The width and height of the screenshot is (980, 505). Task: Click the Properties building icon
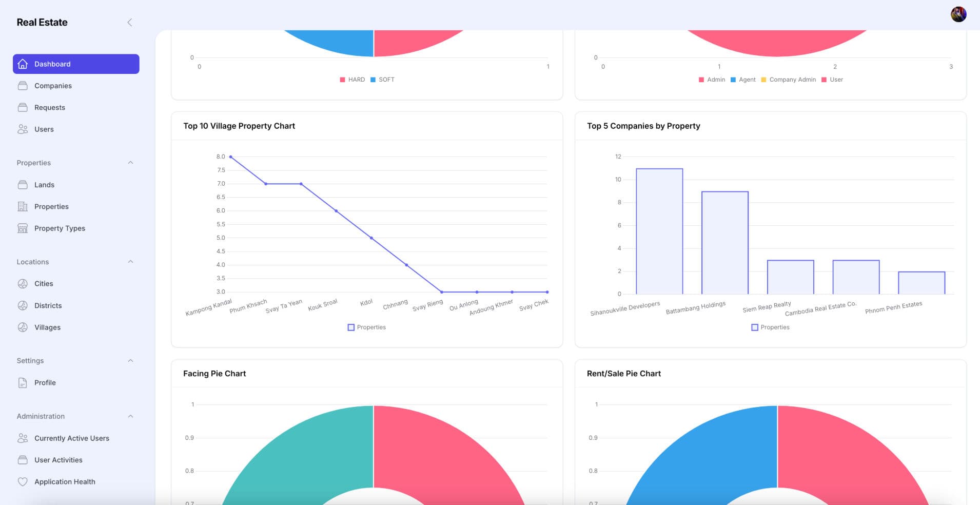[23, 206]
